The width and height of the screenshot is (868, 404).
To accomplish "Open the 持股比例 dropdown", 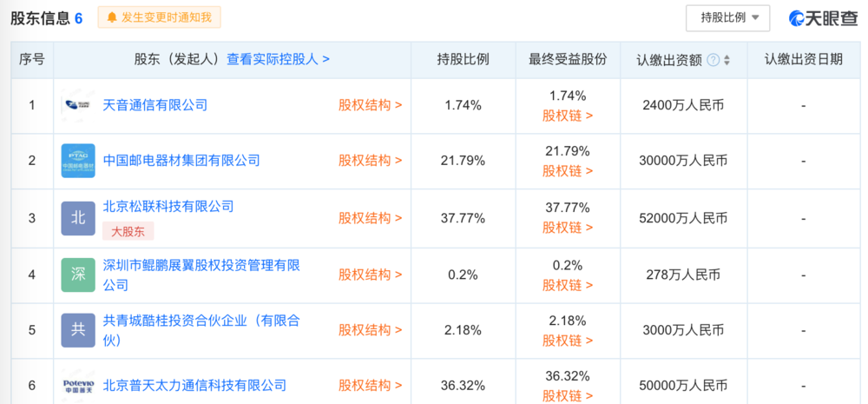I will coord(728,17).
